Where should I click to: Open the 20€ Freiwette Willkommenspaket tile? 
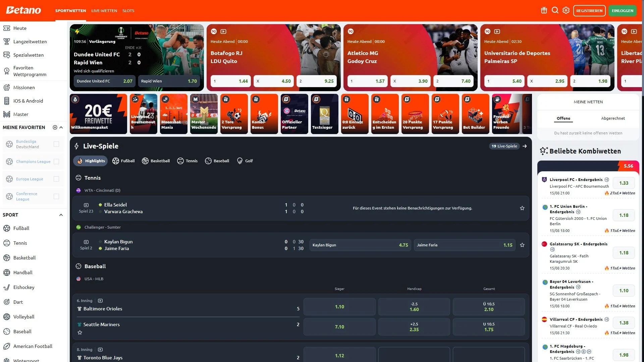tap(98, 114)
